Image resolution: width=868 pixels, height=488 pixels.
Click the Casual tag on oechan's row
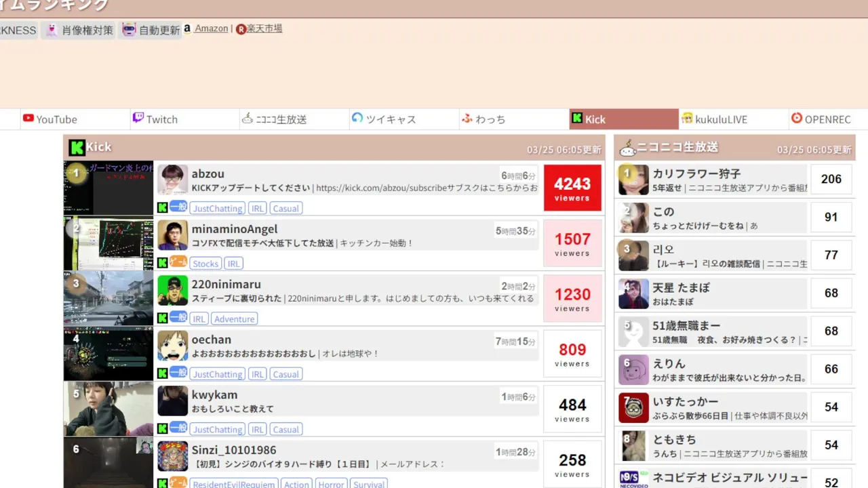(x=286, y=374)
